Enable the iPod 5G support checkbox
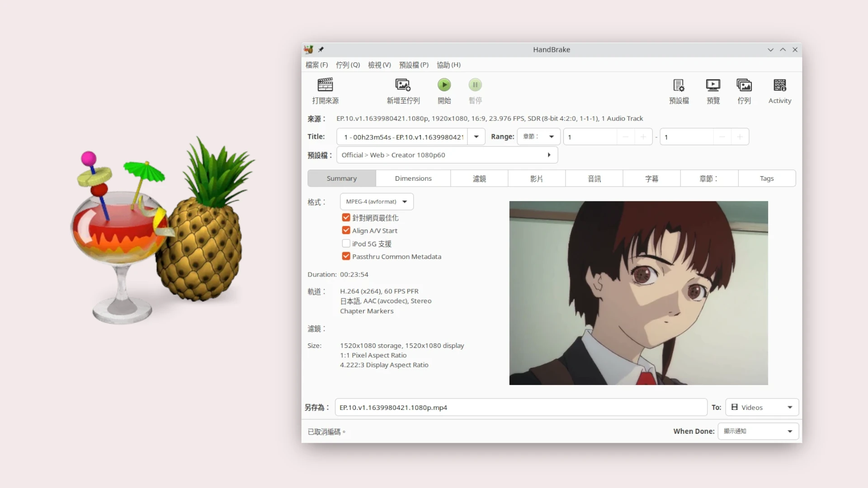 coord(346,244)
